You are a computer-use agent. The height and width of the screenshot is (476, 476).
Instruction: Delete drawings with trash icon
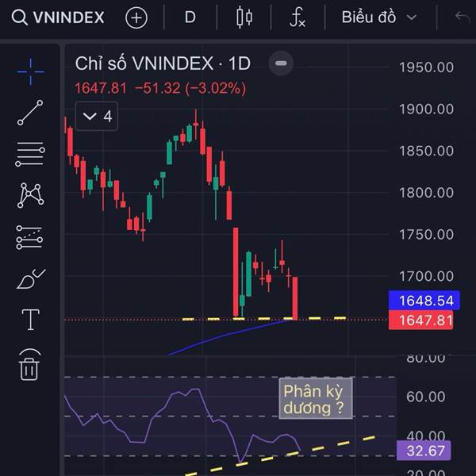(29, 364)
